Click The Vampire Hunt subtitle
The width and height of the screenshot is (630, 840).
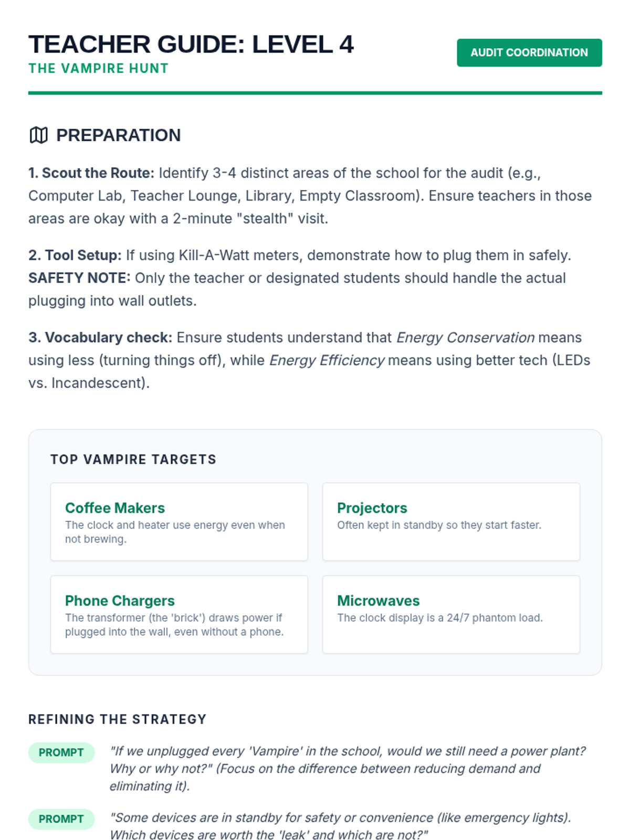99,68
